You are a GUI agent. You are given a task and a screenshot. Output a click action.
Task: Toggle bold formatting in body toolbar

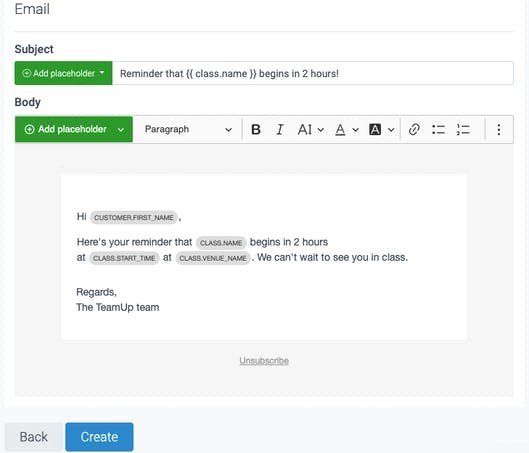pyautogui.click(x=256, y=130)
